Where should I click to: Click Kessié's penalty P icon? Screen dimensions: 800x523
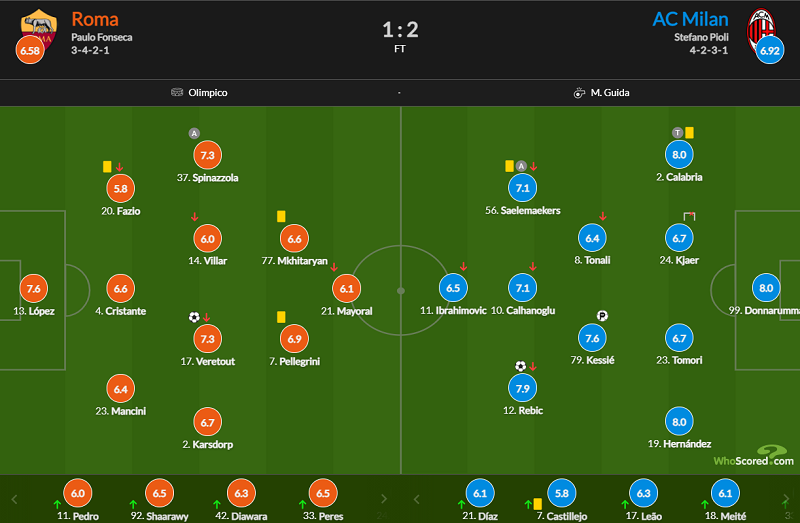(x=602, y=316)
